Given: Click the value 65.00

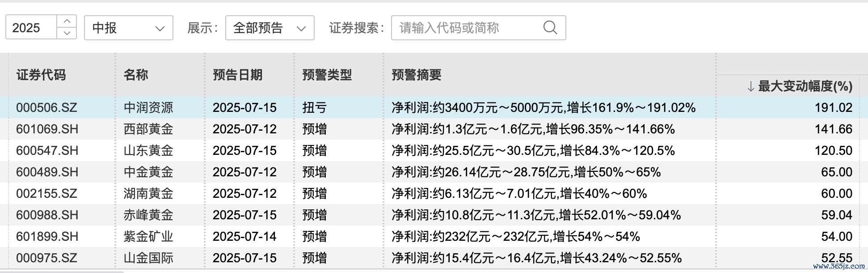Looking at the screenshot, I should pyautogui.click(x=837, y=172).
